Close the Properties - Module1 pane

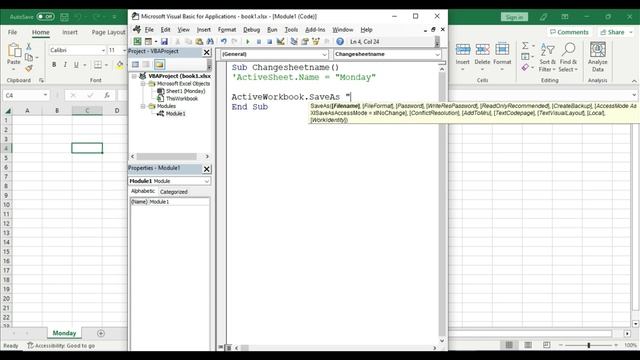(207, 169)
